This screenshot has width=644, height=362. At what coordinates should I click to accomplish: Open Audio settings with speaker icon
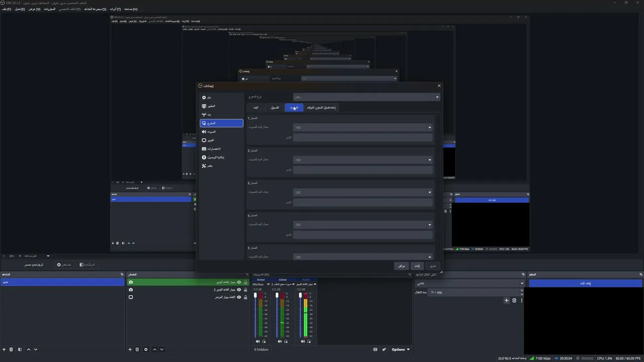[x=221, y=132]
